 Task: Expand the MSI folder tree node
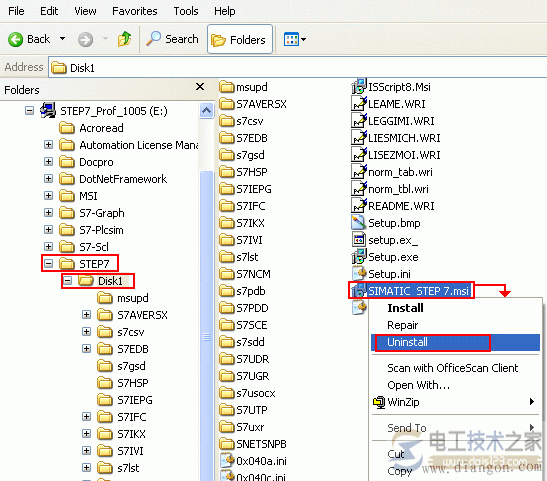(x=48, y=196)
